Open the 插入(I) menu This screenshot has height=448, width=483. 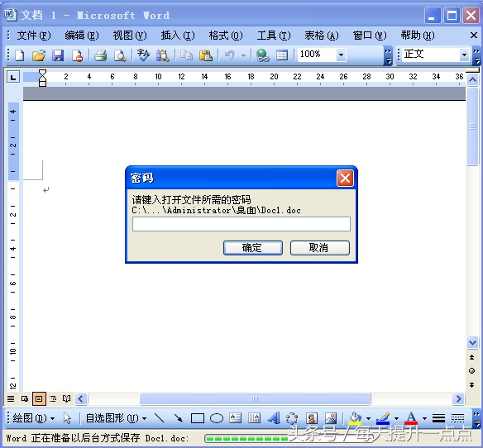[x=178, y=36]
